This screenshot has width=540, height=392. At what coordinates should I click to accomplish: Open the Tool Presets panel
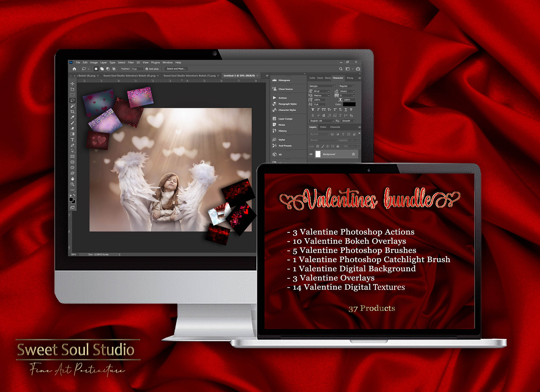click(x=284, y=146)
